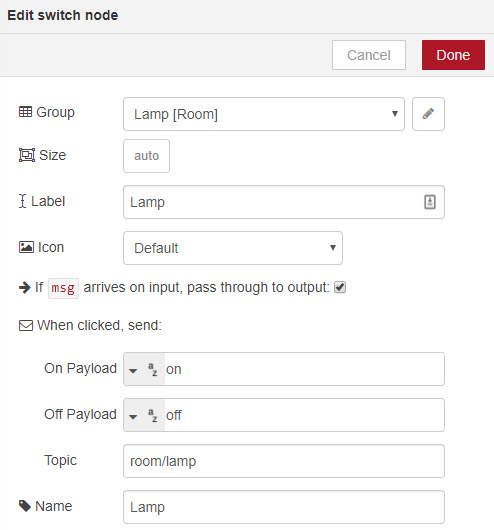The height and width of the screenshot is (530, 494).
Task: Expand the Off Payload type selector arrow
Action: [133, 417]
